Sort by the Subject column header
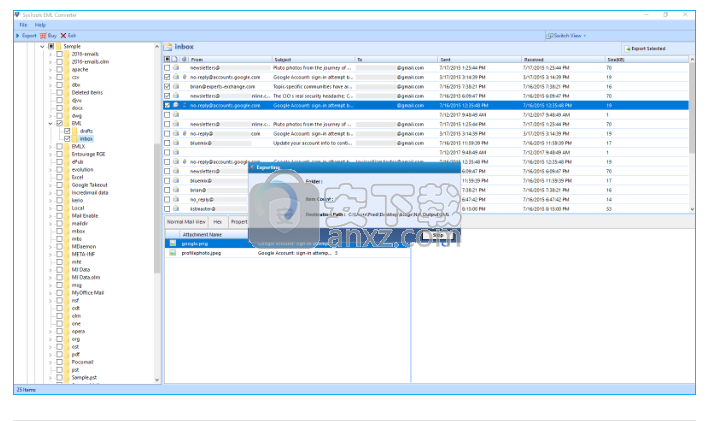The width and height of the screenshot is (714, 421). click(313, 60)
